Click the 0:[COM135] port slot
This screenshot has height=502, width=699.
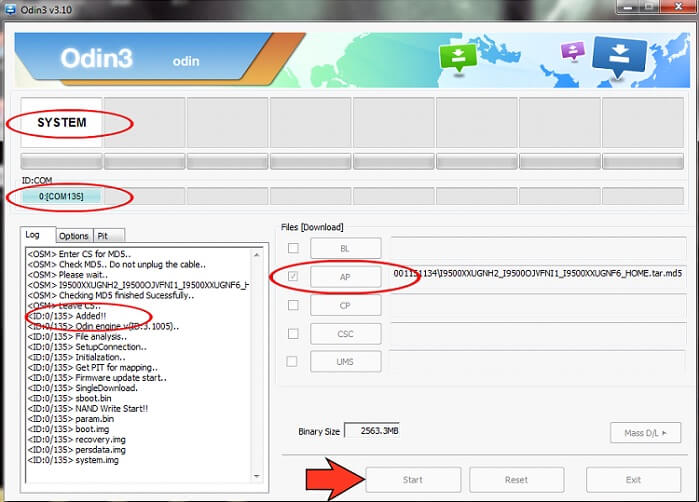[62, 196]
